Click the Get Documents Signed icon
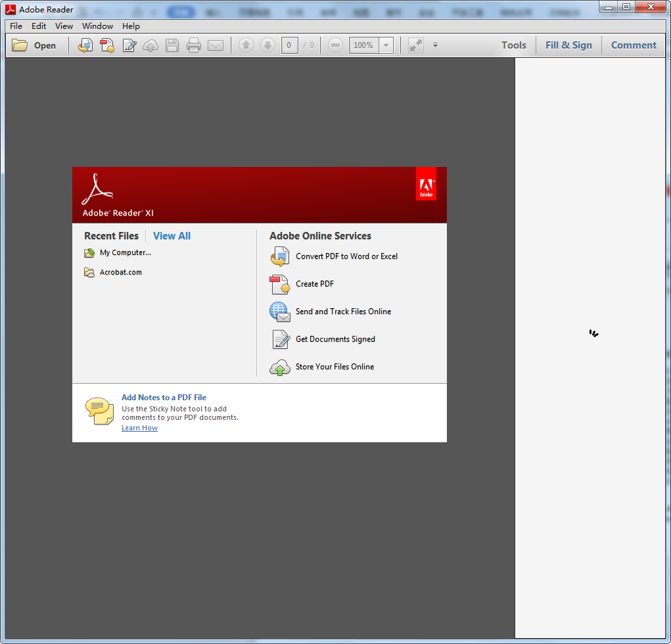671x644 pixels. (x=280, y=339)
